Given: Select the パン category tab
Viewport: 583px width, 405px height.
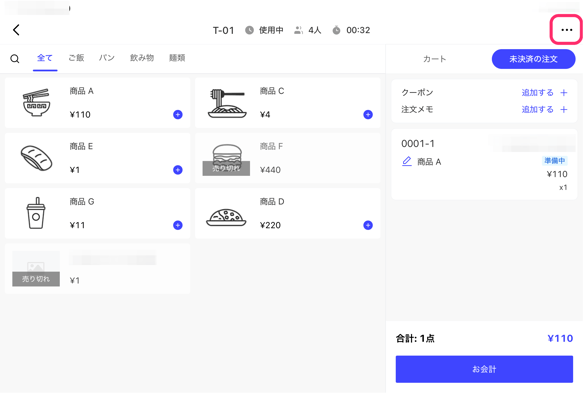Looking at the screenshot, I should point(107,58).
